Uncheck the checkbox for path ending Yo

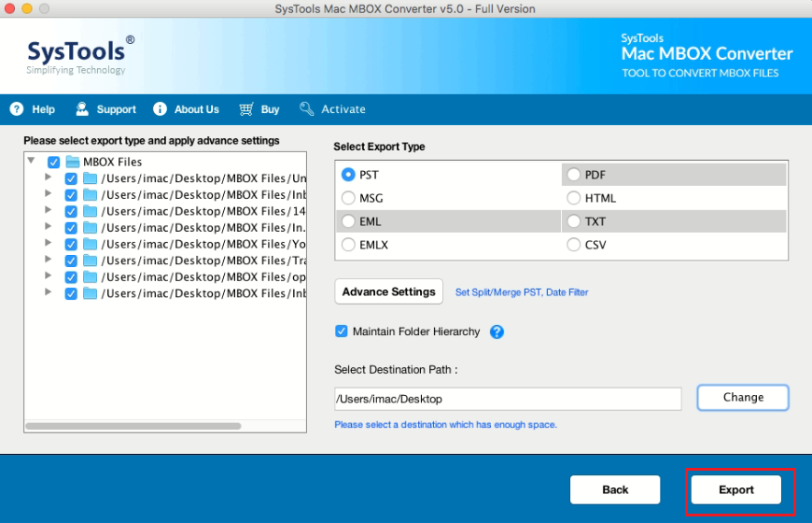[x=71, y=244]
